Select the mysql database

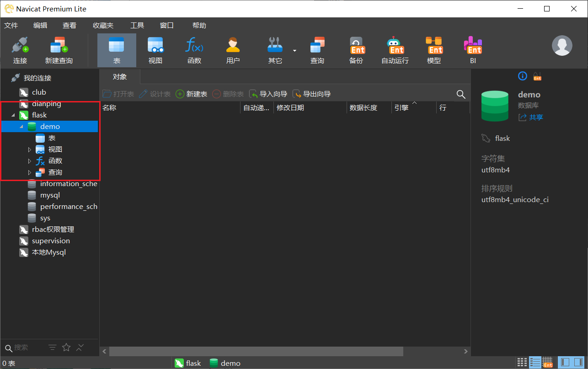tap(50, 195)
